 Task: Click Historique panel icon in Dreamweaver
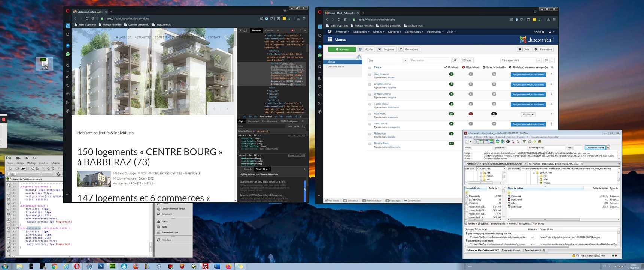point(158,240)
